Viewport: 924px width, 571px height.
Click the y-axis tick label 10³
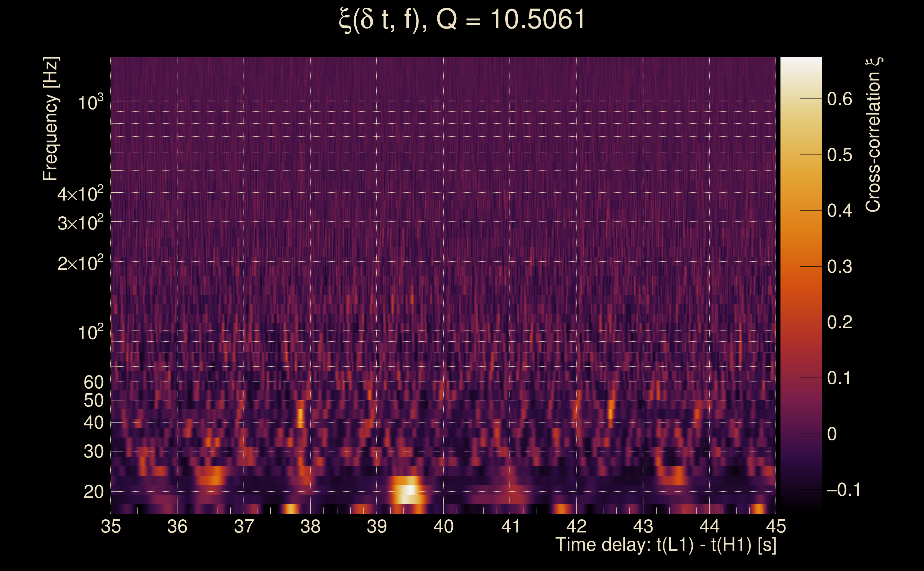90,102
